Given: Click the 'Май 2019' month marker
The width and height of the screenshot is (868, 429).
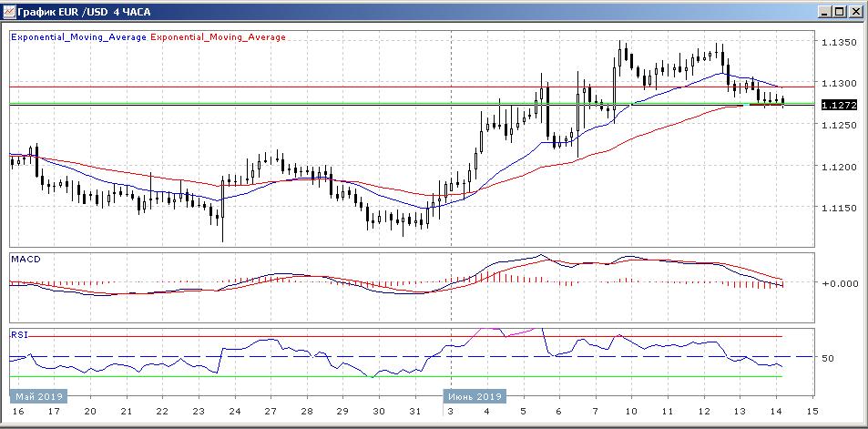Looking at the screenshot, I should coord(38,396).
